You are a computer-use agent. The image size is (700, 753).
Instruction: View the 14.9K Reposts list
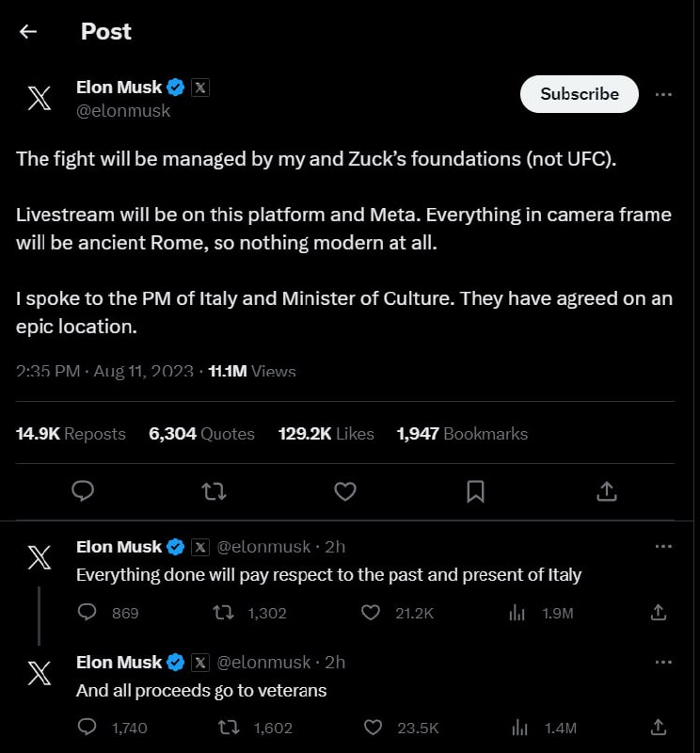(71, 434)
